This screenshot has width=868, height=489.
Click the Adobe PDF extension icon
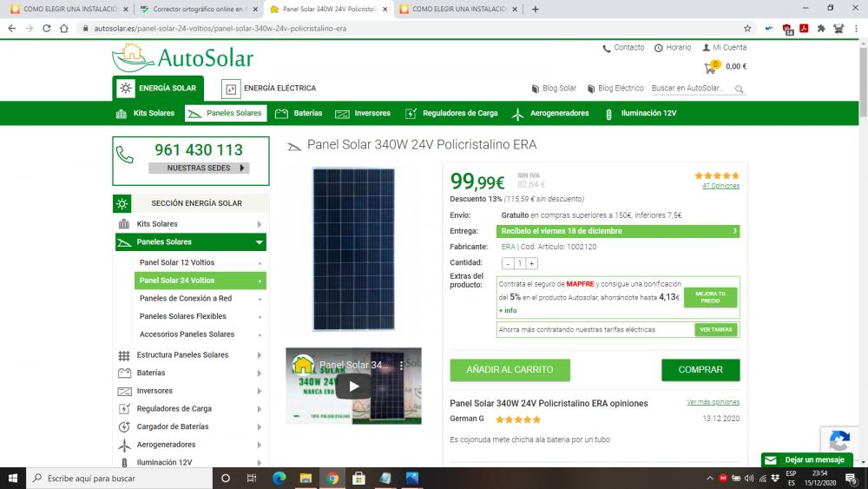[x=804, y=29]
